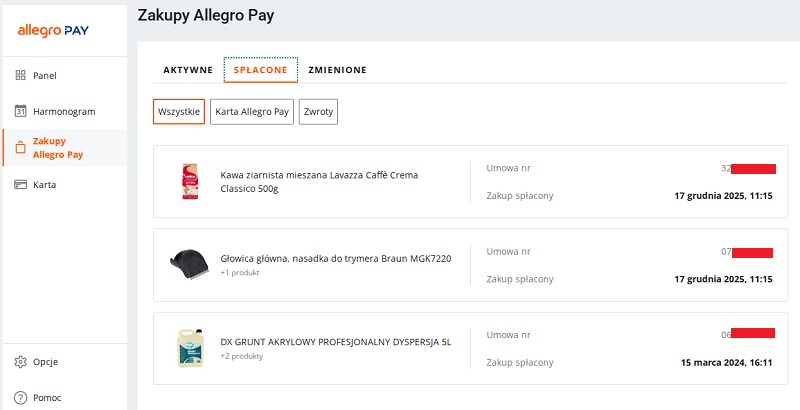Screen dimensions: 800x410
Task: Filter by Karta Allegro Pay
Action: pyautogui.click(x=252, y=111)
